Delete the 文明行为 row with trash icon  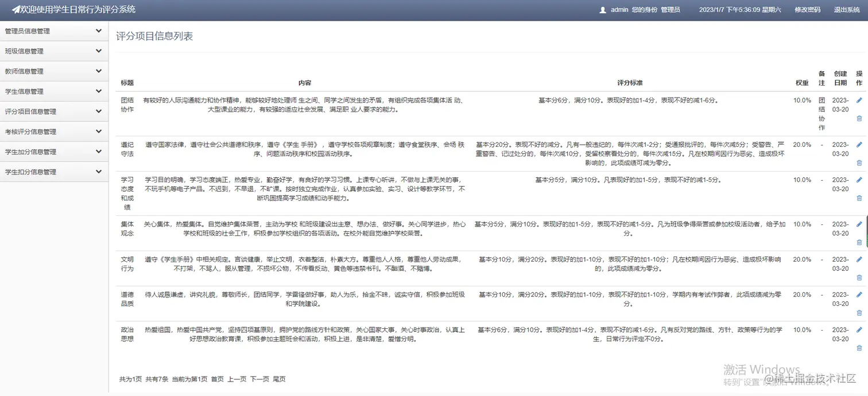click(x=859, y=278)
